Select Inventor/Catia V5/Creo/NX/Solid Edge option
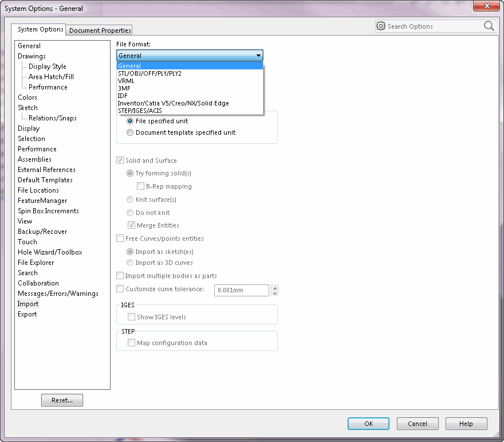This screenshot has height=442, width=504. pyautogui.click(x=190, y=103)
